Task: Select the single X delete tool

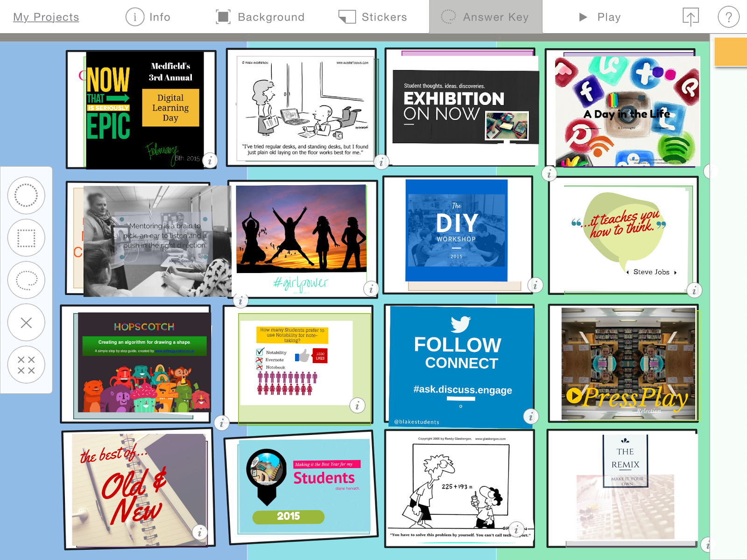Action: point(26,322)
